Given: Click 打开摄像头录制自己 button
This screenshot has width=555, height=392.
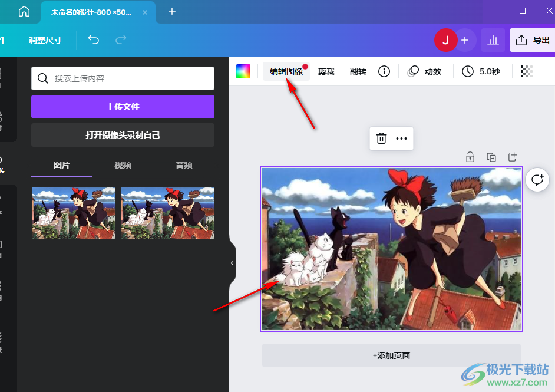Looking at the screenshot, I should pos(123,135).
